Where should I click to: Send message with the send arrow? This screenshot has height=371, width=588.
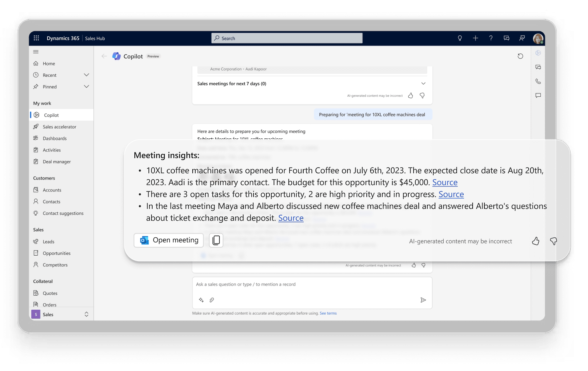tap(423, 300)
